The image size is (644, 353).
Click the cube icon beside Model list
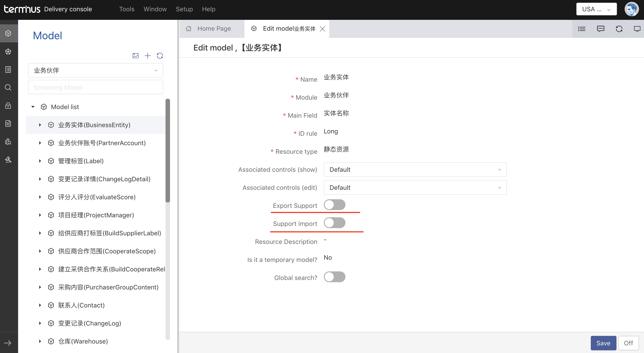click(44, 107)
